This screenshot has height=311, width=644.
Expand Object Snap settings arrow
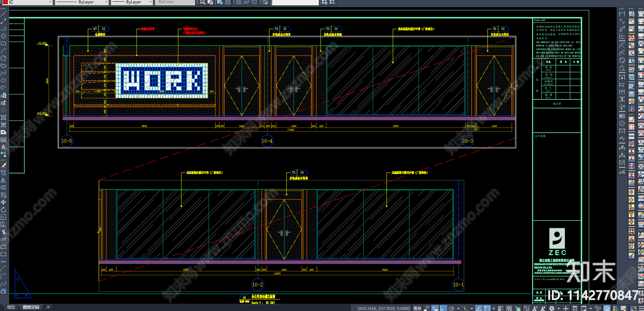pos(493,308)
